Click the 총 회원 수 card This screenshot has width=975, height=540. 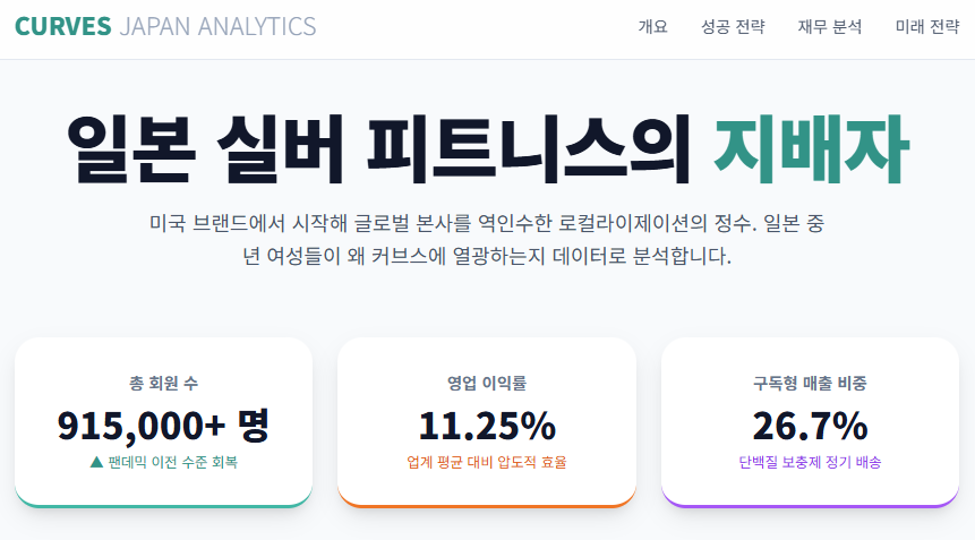pos(164,422)
